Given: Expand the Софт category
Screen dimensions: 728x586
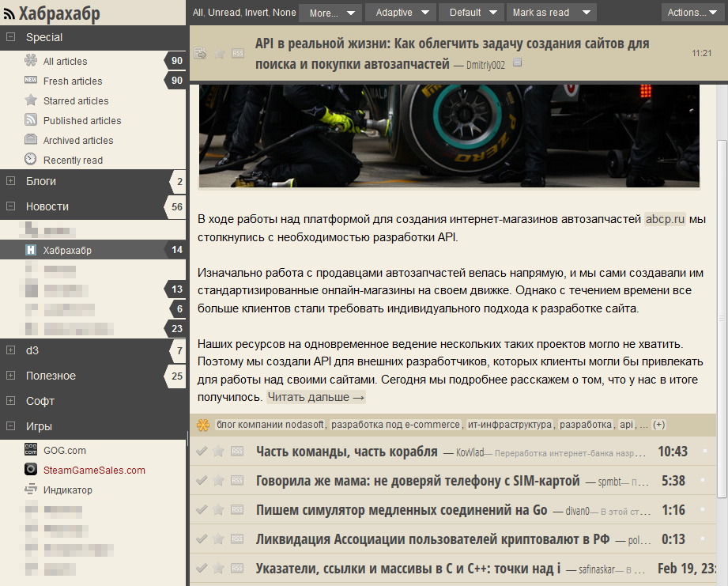Looking at the screenshot, I should [x=11, y=400].
